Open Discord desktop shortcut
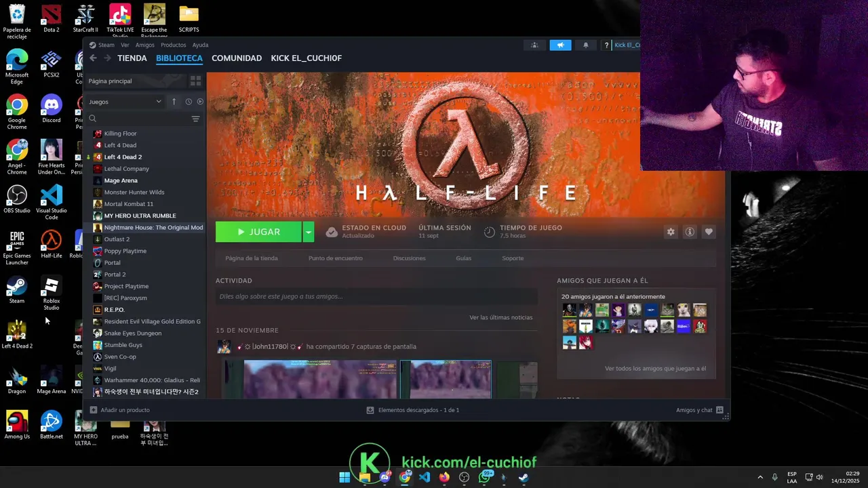Screen dimensions: 868x488 pyautogui.click(x=52, y=109)
